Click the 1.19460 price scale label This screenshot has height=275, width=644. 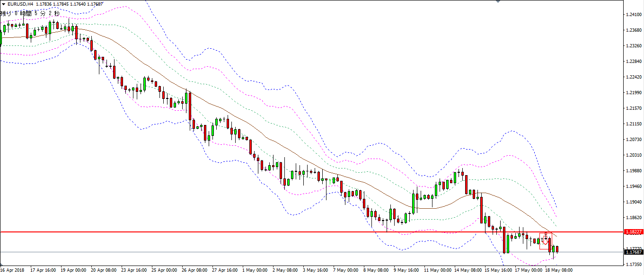coord(633,186)
